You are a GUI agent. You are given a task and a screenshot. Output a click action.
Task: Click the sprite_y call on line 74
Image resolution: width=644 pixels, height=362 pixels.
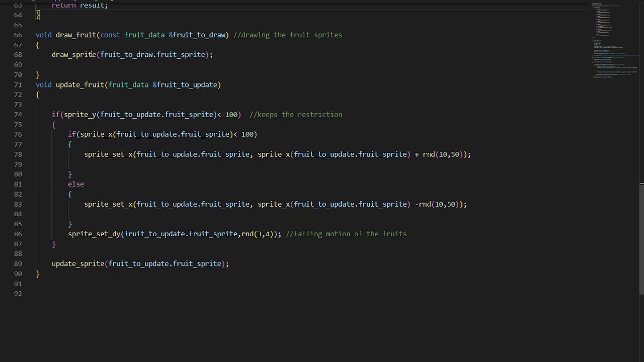click(80, 115)
